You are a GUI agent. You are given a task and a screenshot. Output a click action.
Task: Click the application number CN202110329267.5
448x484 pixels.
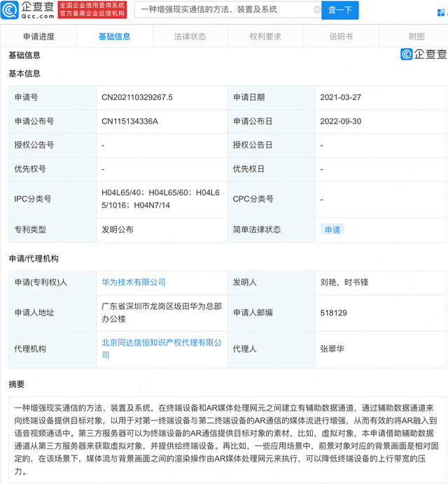(x=137, y=98)
